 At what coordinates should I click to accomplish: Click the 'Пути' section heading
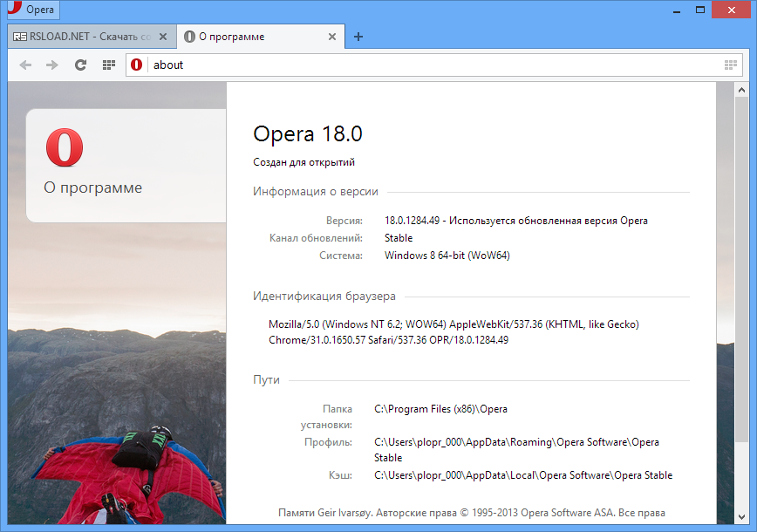pos(267,380)
